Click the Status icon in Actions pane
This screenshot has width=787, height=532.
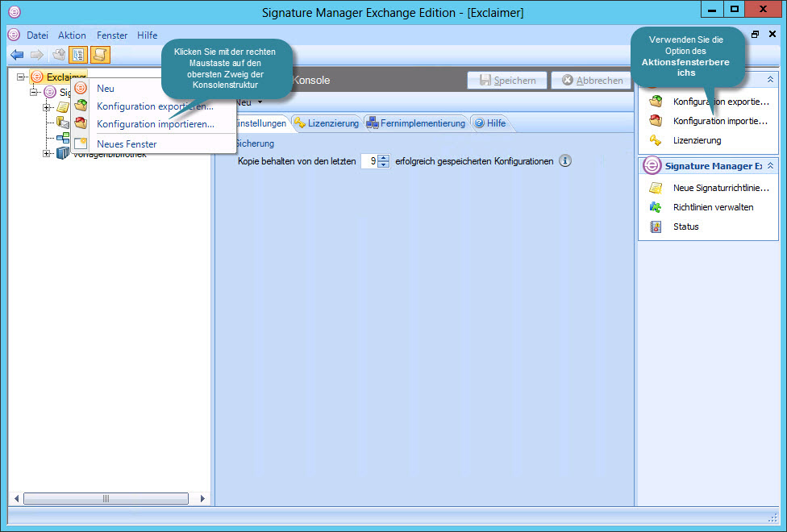[656, 227]
